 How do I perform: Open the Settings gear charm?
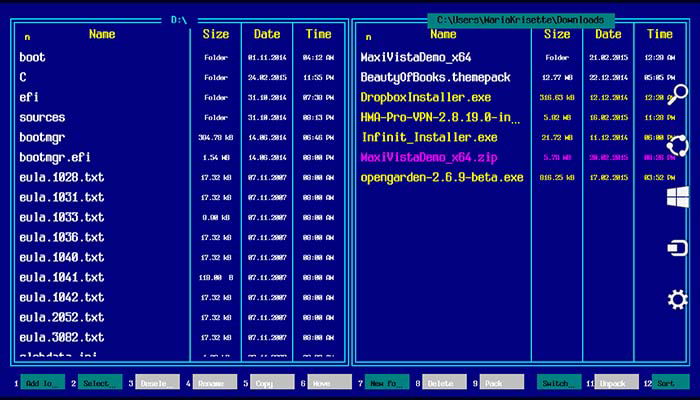point(678,300)
